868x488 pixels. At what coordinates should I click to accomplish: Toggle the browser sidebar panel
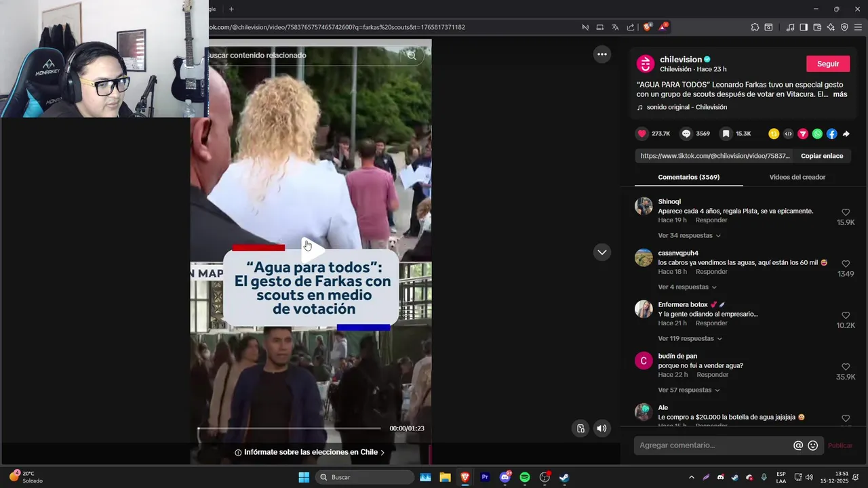pos(804,27)
